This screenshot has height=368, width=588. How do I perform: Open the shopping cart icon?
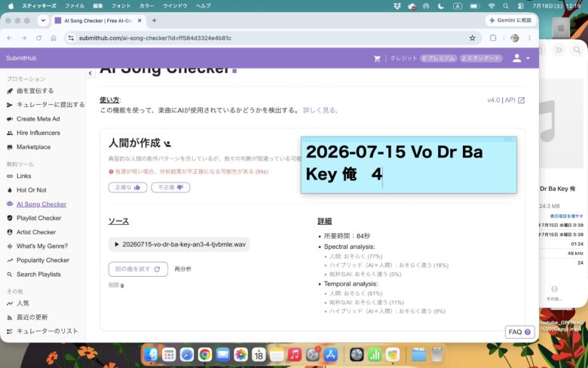377,59
